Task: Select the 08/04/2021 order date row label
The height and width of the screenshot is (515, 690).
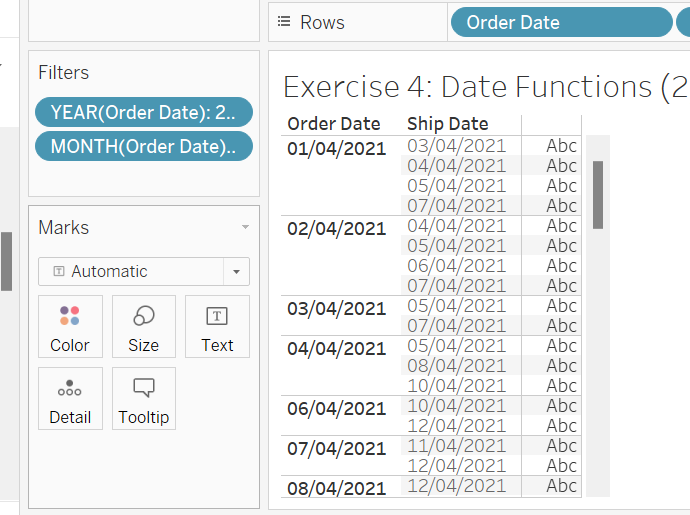Action: (x=337, y=488)
